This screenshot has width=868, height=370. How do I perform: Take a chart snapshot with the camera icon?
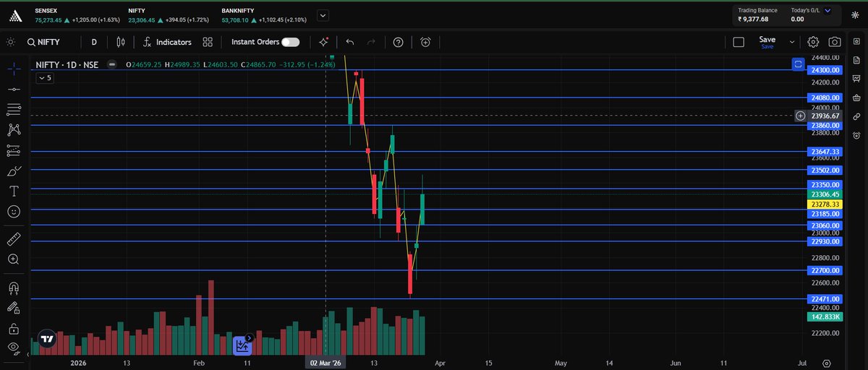835,42
